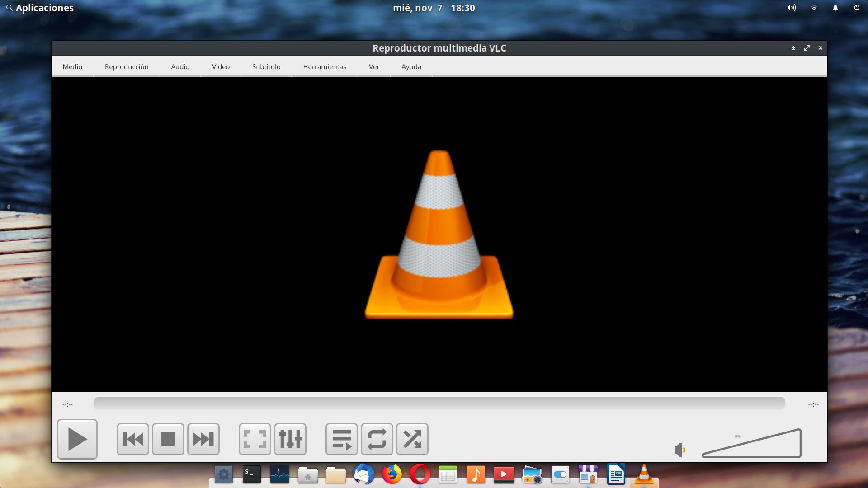Show extended settings equalizer sliders
Viewport: 868px width, 488px height.
coord(290,439)
